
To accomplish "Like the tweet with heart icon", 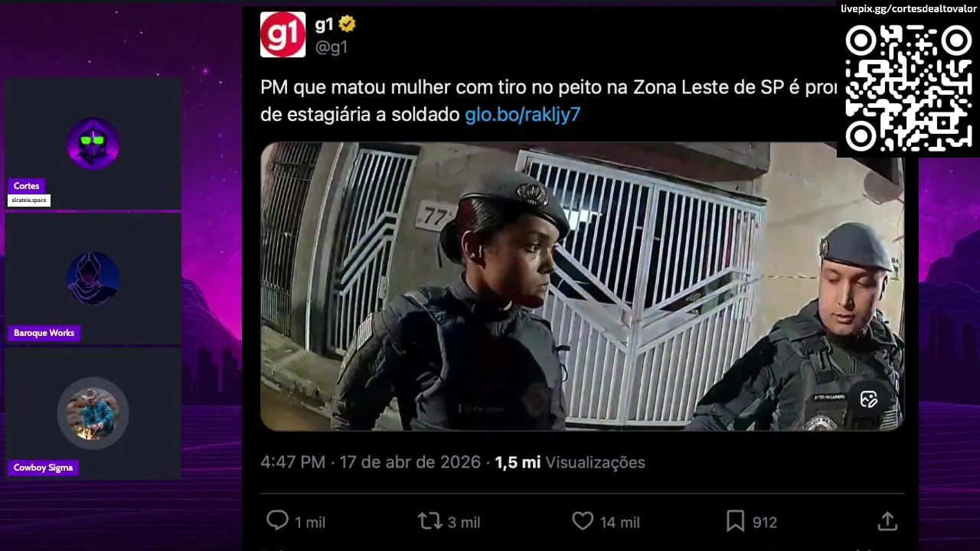I will [583, 521].
